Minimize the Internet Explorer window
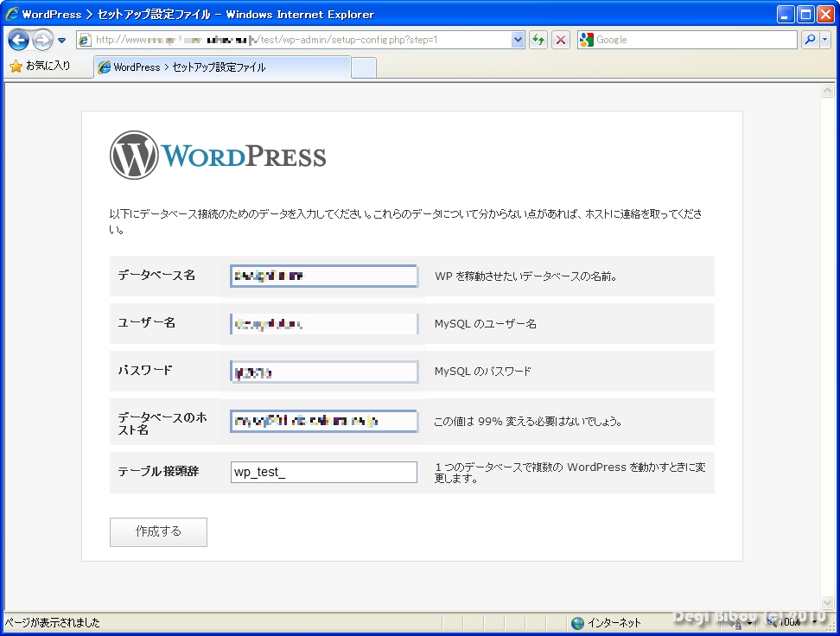840x636 pixels. 786,15
